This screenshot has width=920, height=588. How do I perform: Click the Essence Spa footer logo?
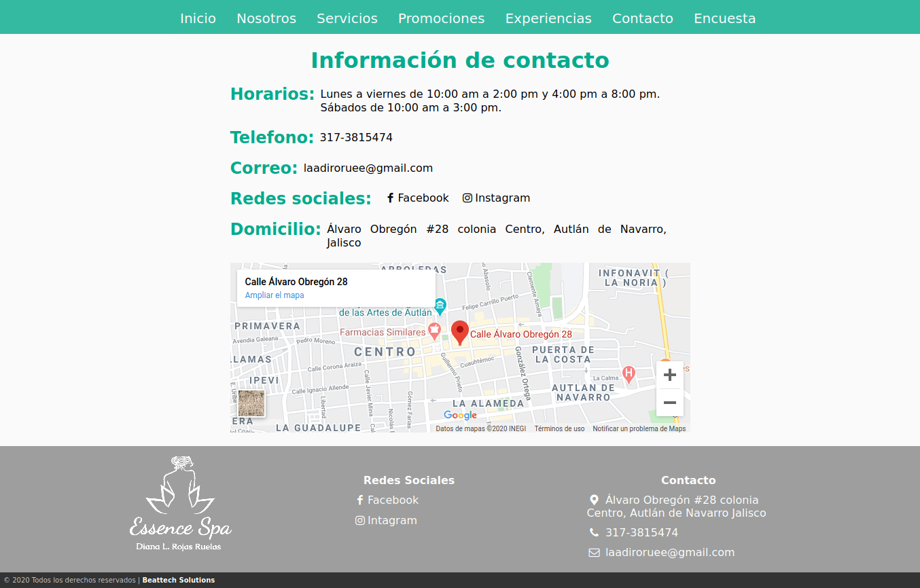(180, 503)
